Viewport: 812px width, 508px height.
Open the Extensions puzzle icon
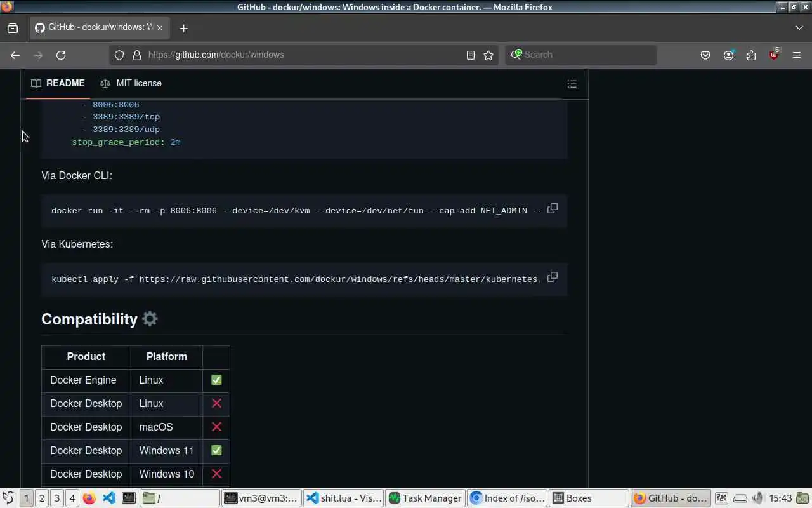[x=751, y=55]
